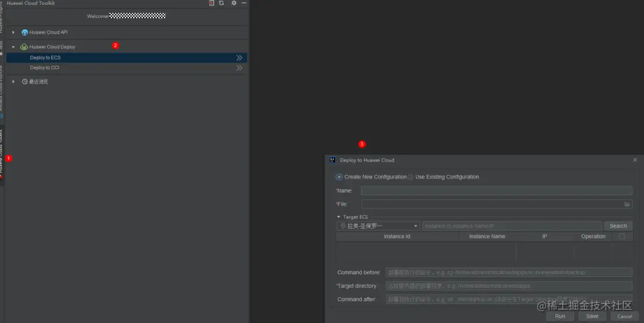Click the clock icon beside 最近浏览
This screenshot has height=323, width=644.
(x=24, y=82)
